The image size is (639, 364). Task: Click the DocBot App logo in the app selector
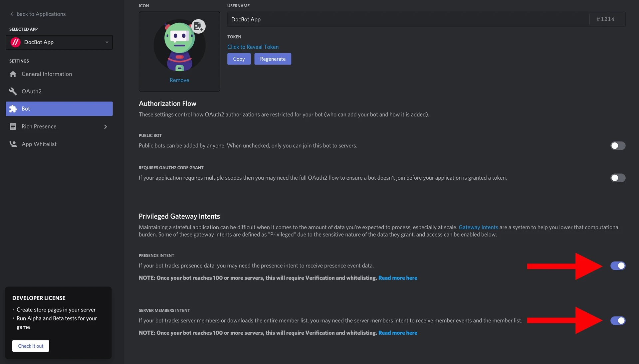(x=16, y=42)
